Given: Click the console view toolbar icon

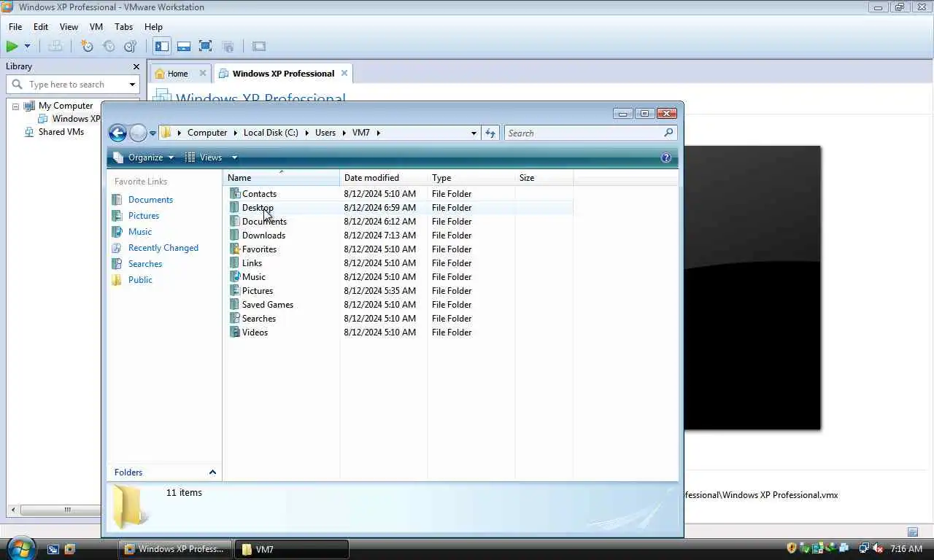Looking at the screenshot, I should point(259,46).
